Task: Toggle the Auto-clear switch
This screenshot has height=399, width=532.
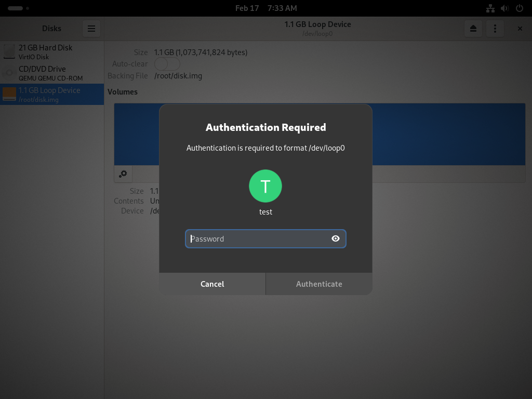Action: tap(167, 64)
